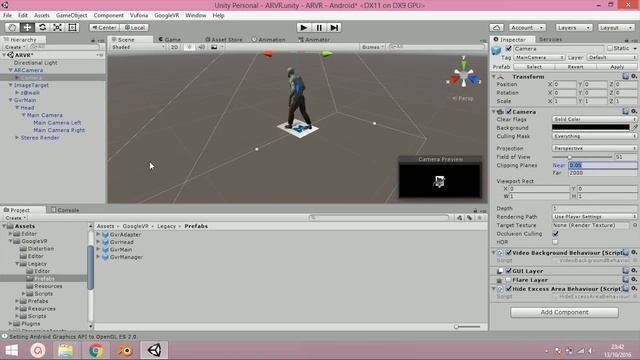Toggle Hide Excess Area Behaviour checkbox
Image resolution: width=640 pixels, height=360 pixels.
coord(509,289)
